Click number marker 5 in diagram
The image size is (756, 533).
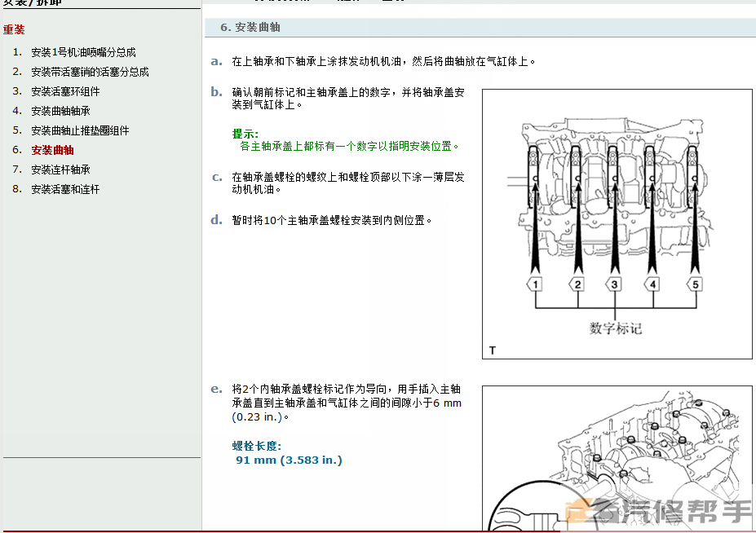[x=695, y=284]
